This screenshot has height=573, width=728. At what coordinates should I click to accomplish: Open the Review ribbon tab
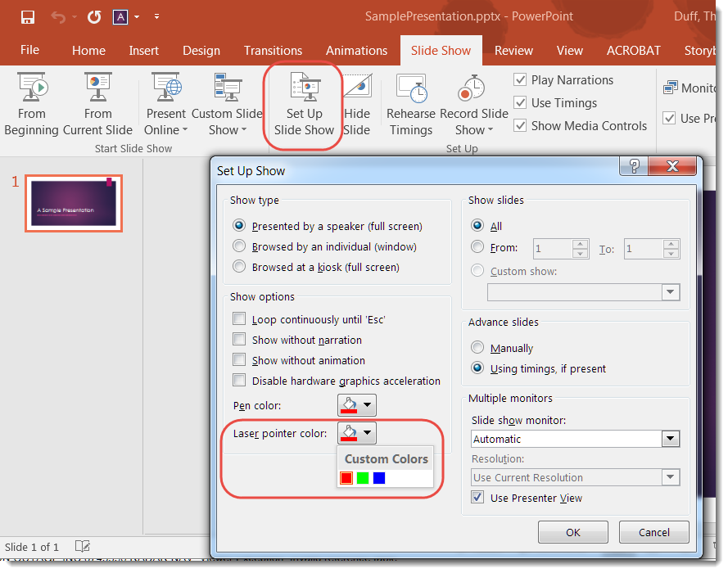[513, 50]
